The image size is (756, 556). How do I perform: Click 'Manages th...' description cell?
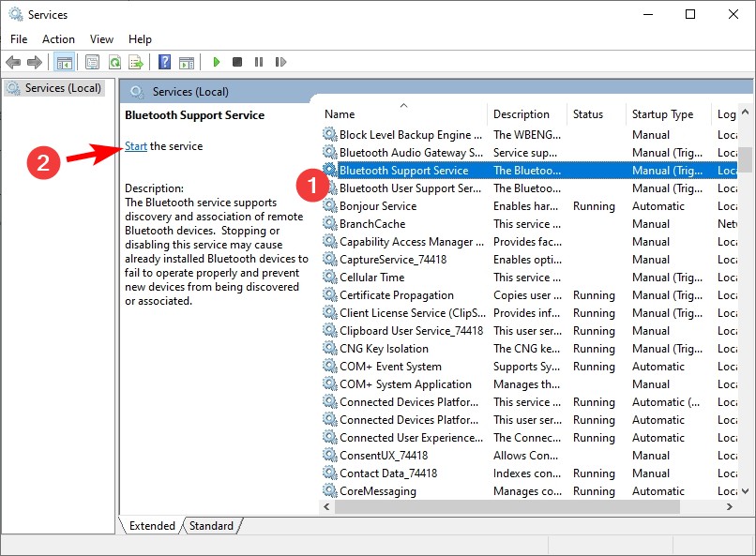click(526, 384)
